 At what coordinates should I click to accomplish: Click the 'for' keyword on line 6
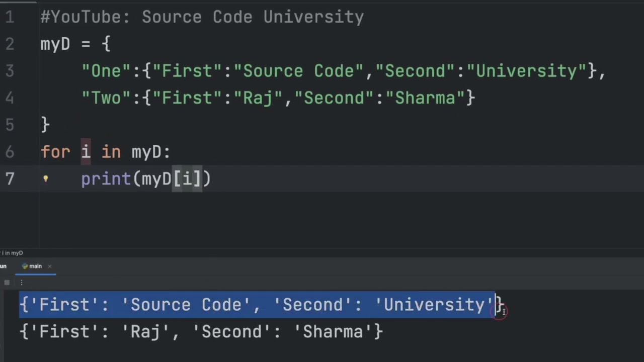tap(55, 152)
